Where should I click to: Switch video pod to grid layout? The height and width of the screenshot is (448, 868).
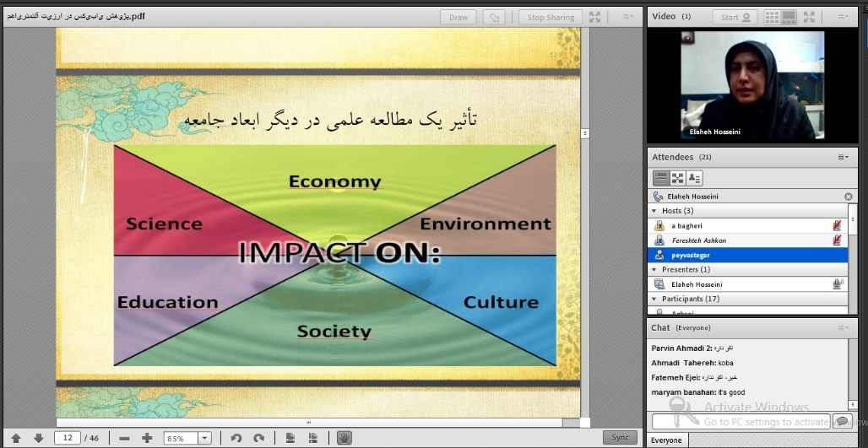pos(773,17)
